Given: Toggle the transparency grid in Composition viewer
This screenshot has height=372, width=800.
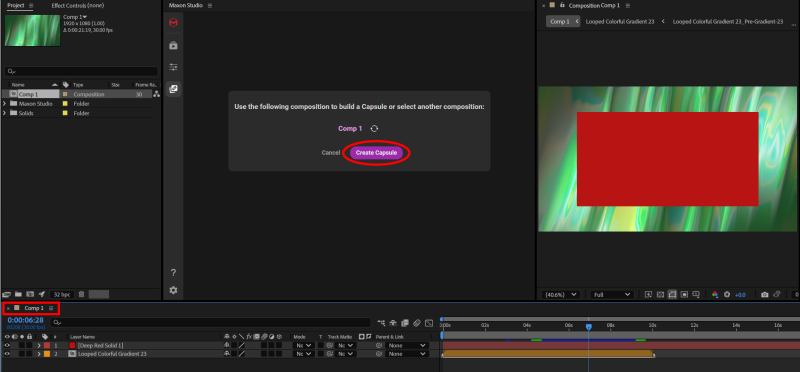Looking at the screenshot, I should pyautogui.click(x=660, y=294).
